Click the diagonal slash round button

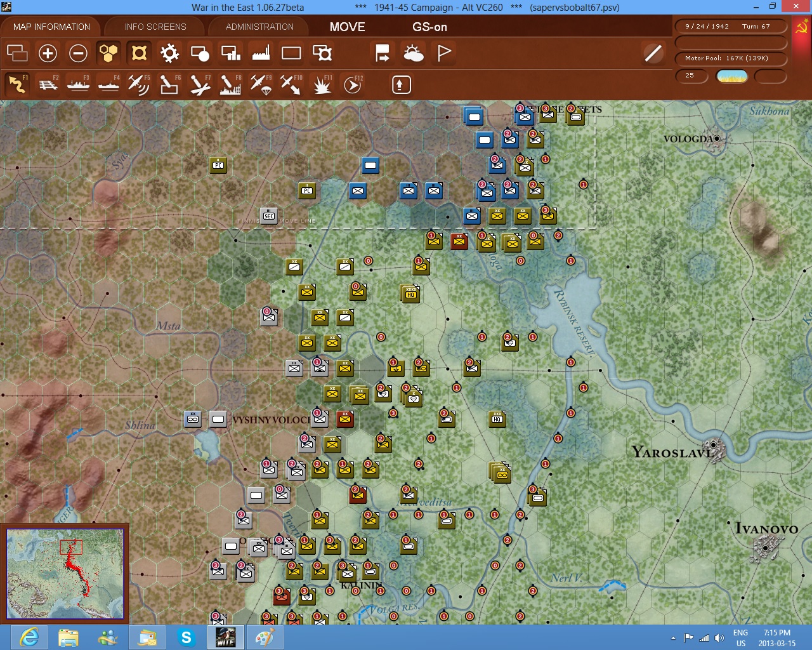[x=653, y=53]
